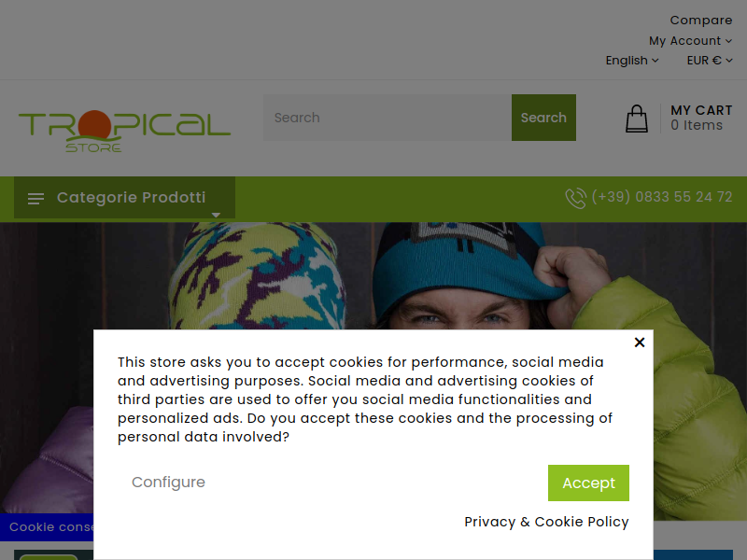Open the Compare link

pos(701,21)
